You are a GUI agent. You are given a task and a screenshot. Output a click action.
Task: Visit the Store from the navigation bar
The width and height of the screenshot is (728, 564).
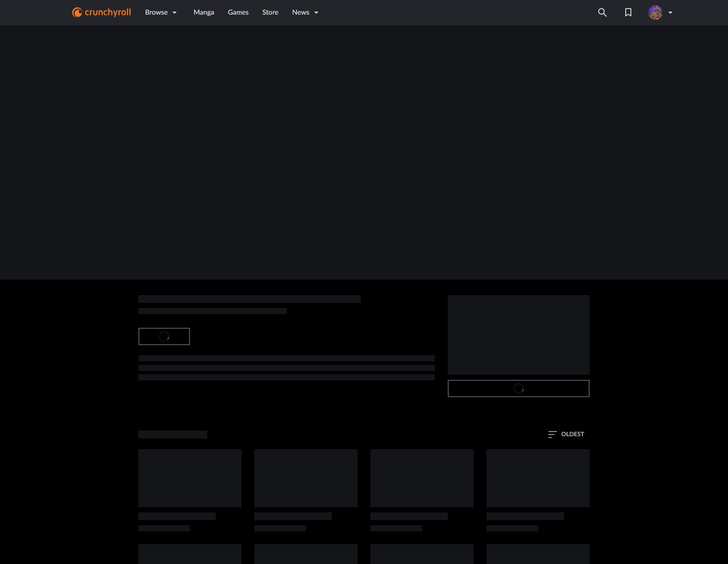coord(270,12)
